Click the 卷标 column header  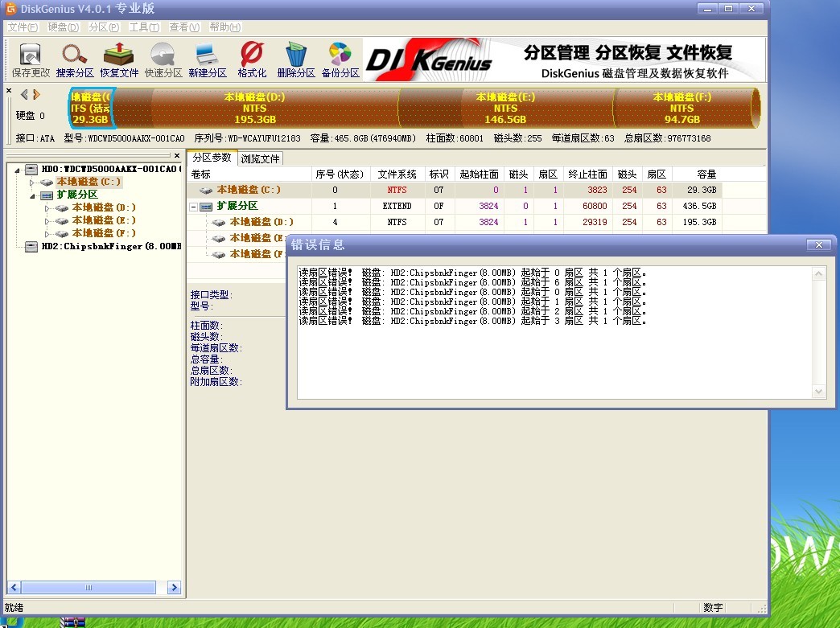(249, 174)
